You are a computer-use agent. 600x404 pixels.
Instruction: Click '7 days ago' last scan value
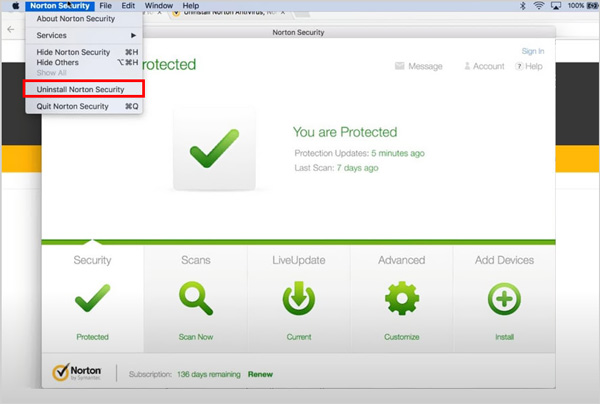coord(357,168)
